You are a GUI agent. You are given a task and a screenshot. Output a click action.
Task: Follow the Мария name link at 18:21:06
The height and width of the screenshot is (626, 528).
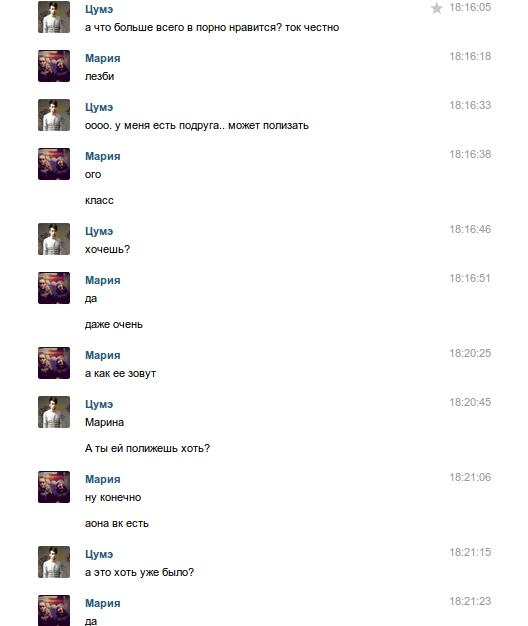point(103,479)
